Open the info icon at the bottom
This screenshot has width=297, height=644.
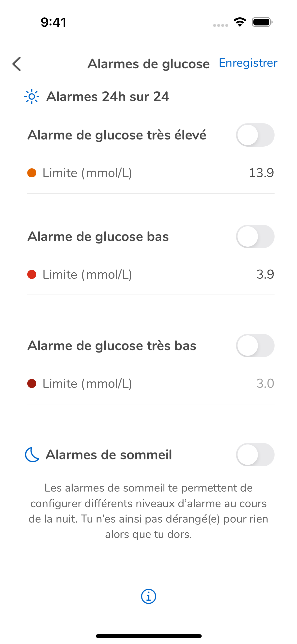pos(148,596)
